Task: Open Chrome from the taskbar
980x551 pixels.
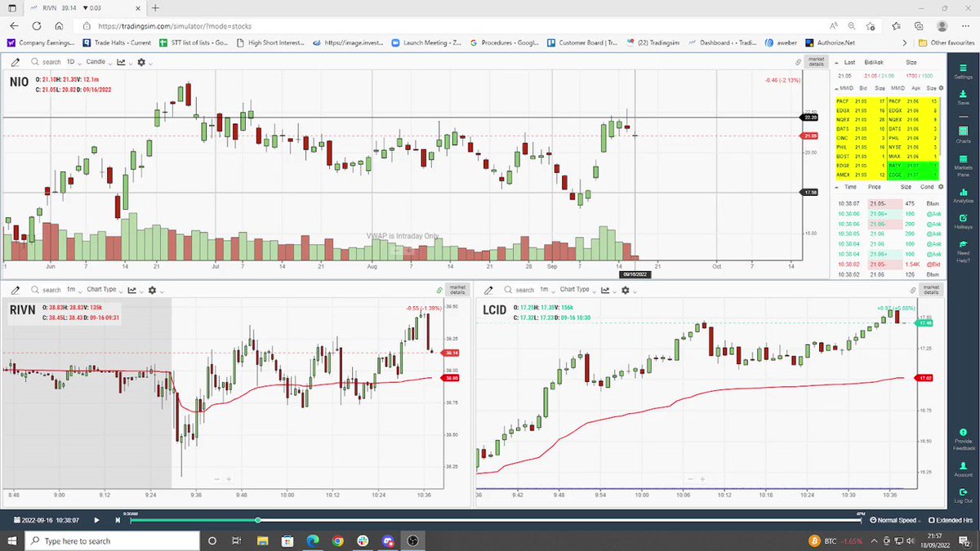Action: tap(338, 540)
